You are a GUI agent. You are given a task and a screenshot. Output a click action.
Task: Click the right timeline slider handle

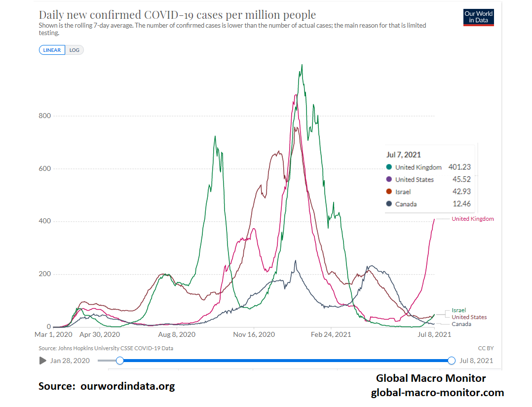(x=451, y=361)
